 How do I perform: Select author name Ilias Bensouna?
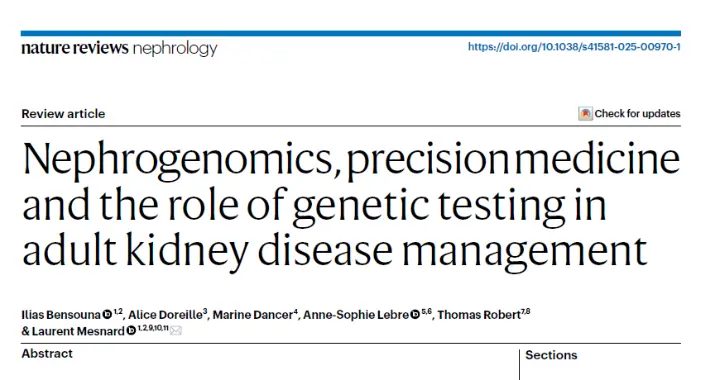pyautogui.click(x=61, y=315)
